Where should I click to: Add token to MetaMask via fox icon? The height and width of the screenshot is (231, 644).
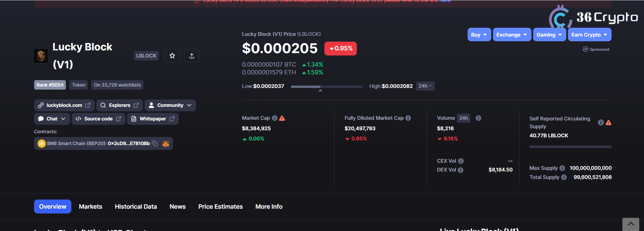[166, 143]
